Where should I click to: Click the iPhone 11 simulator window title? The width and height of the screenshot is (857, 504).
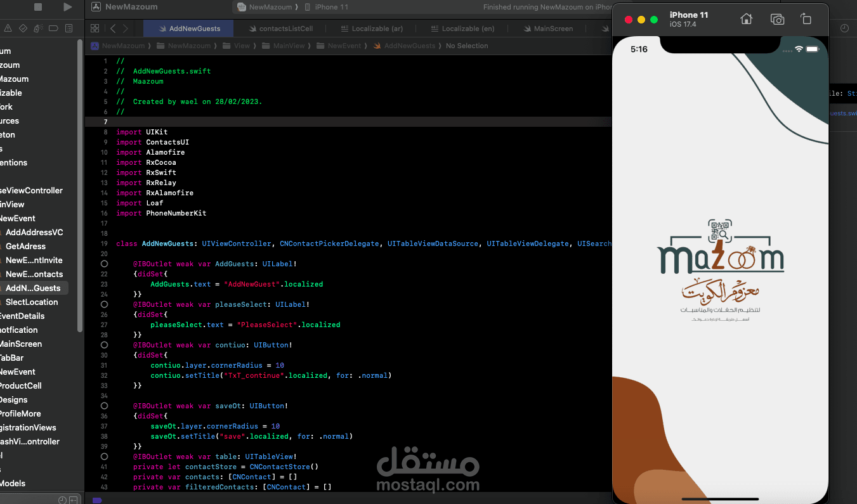[689, 15]
